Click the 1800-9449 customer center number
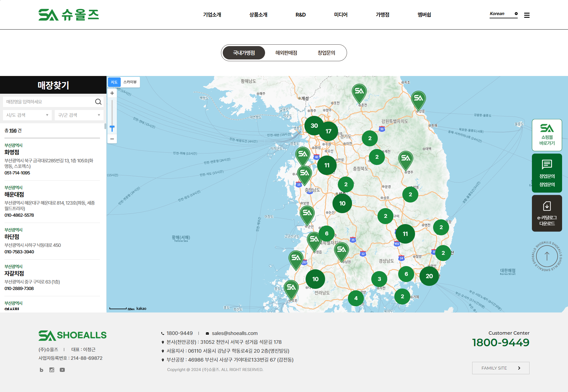The image size is (568, 392). 501,343
